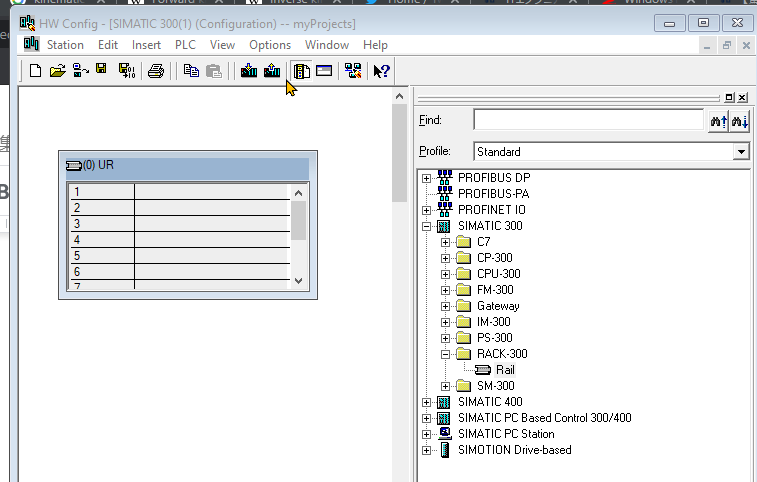Expand the Gateway folder
This screenshot has height=482, width=757.
click(446, 306)
